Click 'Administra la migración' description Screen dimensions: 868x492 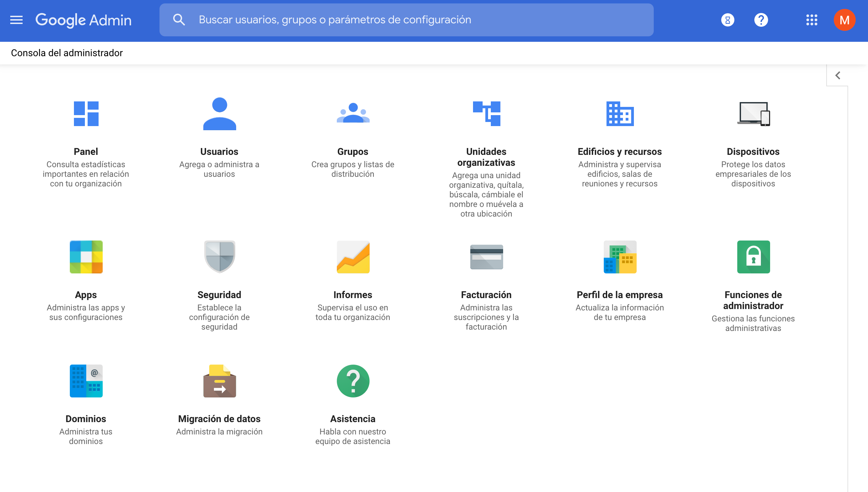[x=219, y=432]
